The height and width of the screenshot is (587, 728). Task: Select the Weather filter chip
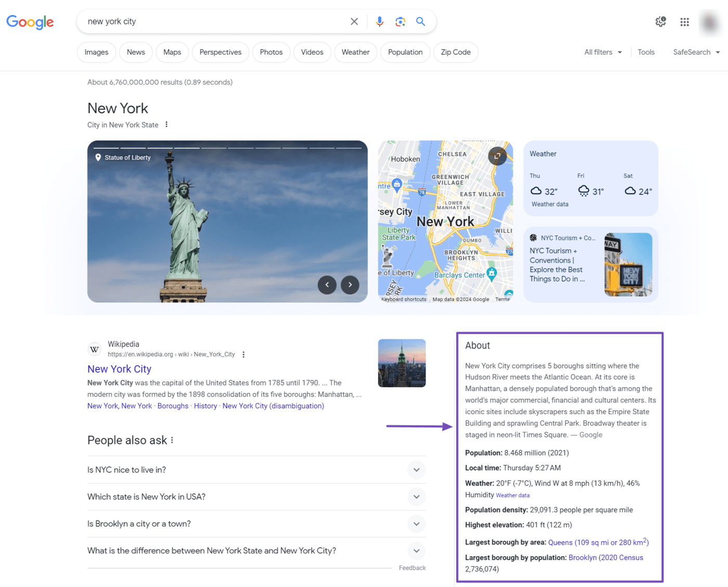point(356,52)
